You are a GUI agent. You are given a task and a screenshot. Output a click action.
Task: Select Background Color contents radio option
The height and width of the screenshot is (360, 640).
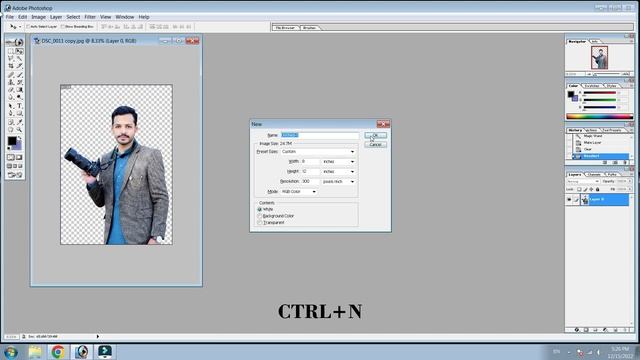tap(260, 216)
